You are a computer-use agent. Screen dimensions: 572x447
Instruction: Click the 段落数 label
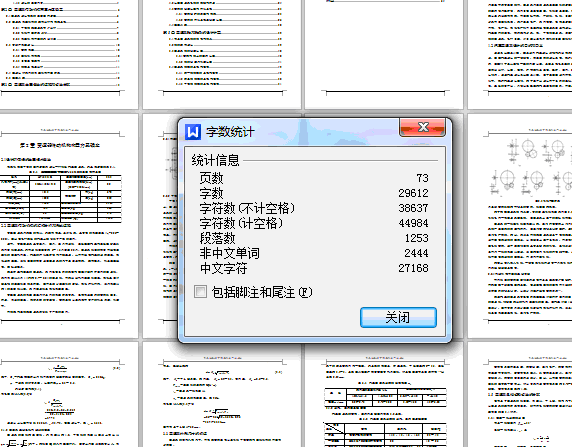pyautogui.click(x=217, y=238)
